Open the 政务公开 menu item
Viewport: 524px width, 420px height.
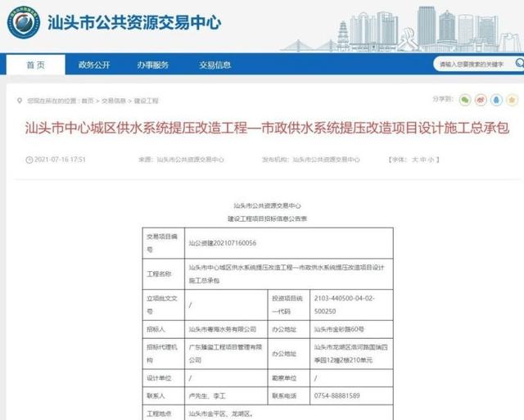pos(94,65)
